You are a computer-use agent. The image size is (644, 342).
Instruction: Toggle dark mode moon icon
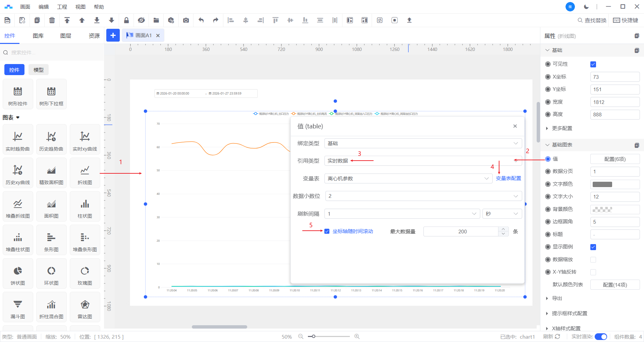click(586, 7)
